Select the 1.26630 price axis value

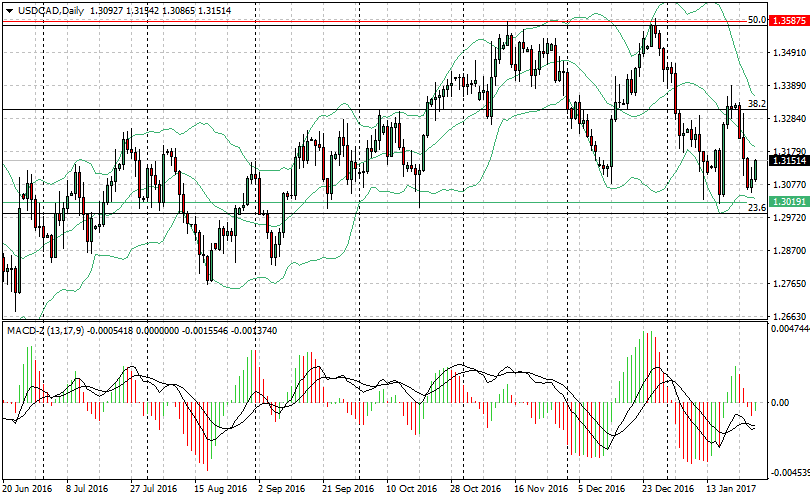(789, 316)
